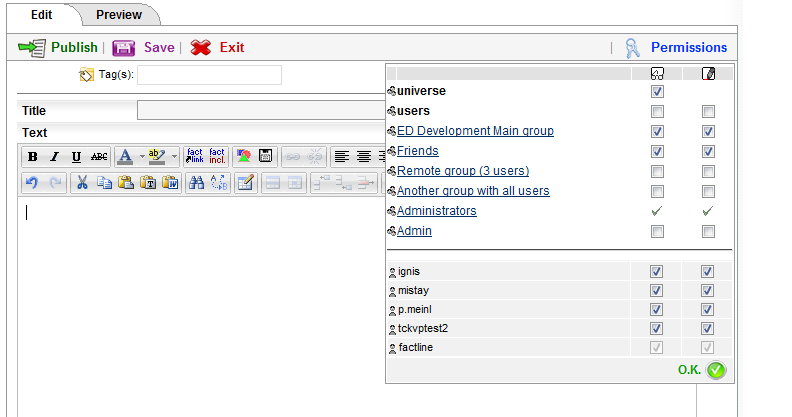Confirm permissions with O.K.
792x417 pixels.
click(702, 370)
